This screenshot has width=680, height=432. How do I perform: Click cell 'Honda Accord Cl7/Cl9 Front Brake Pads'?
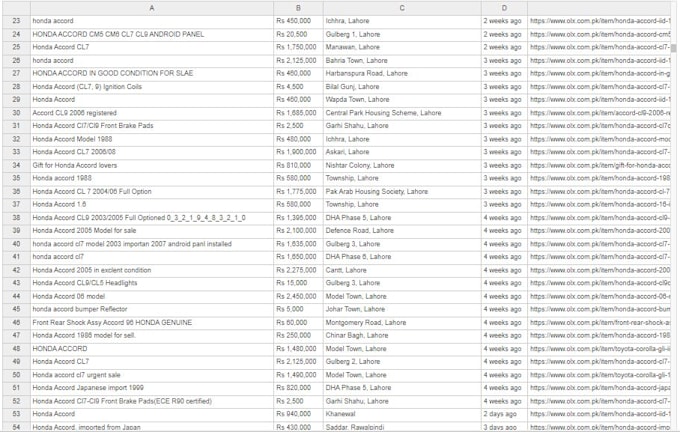152,126
